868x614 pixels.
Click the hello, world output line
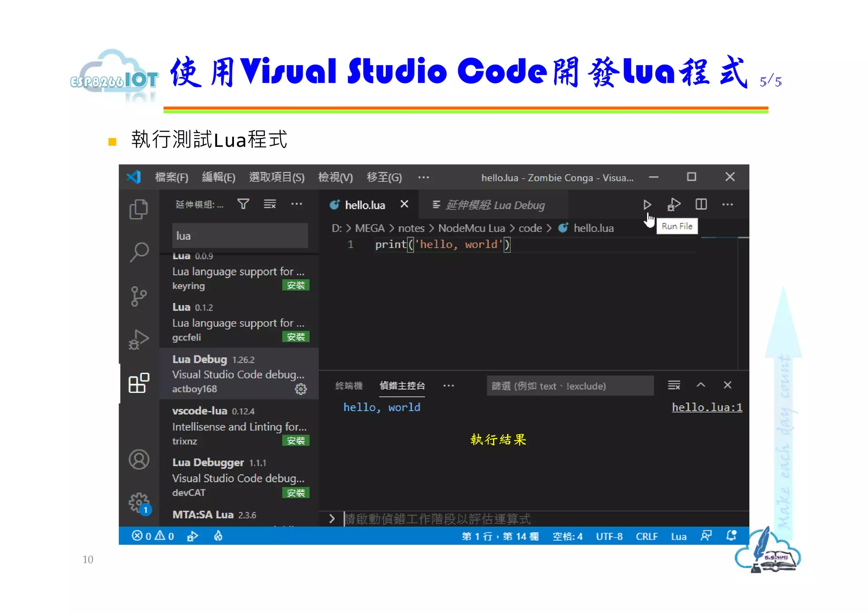(x=381, y=407)
